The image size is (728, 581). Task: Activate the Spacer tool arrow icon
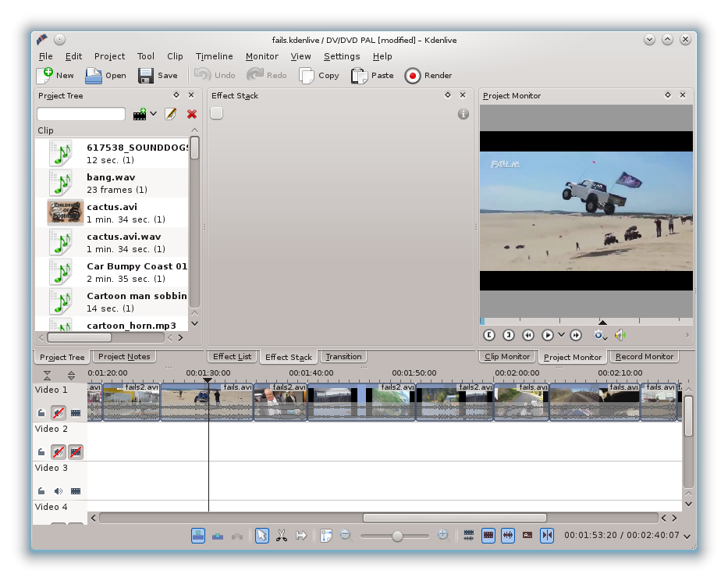click(x=301, y=536)
